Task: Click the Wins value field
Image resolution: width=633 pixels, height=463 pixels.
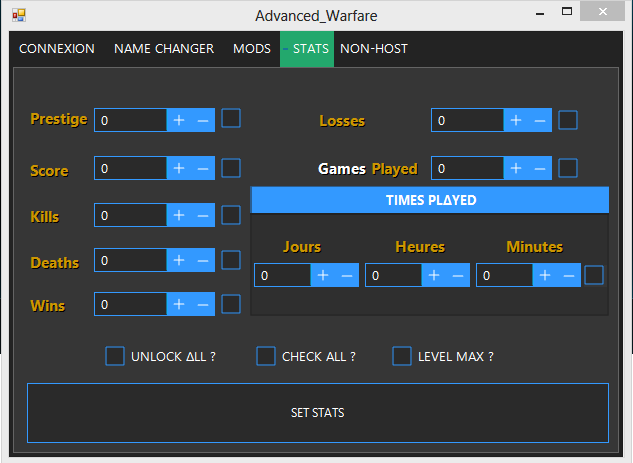Action: tap(131, 304)
